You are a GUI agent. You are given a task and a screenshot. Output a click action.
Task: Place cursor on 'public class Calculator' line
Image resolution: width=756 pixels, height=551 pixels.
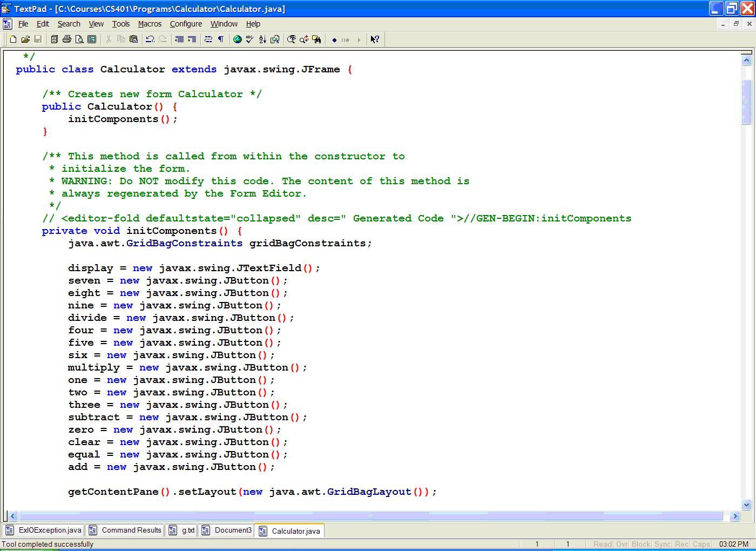point(184,69)
